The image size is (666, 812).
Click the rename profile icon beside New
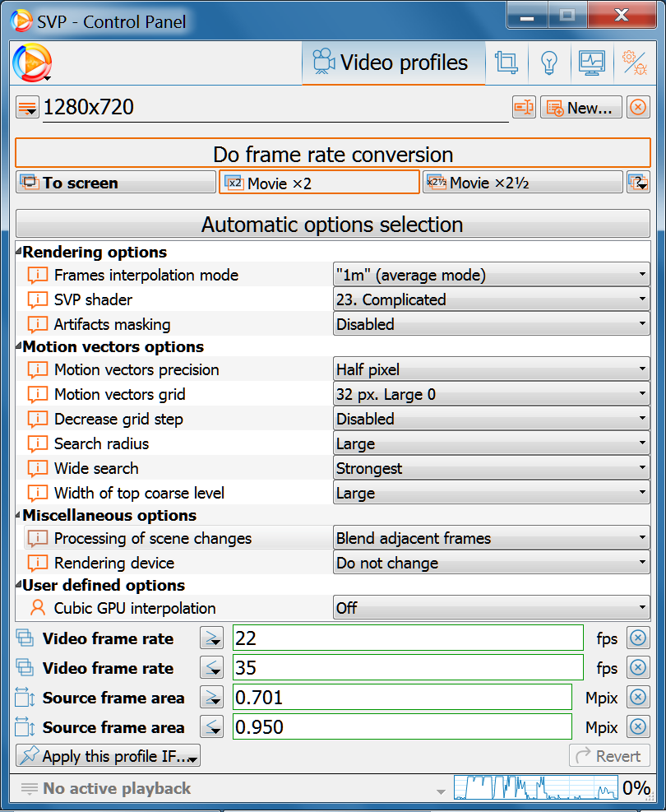[x=524, y=108]
